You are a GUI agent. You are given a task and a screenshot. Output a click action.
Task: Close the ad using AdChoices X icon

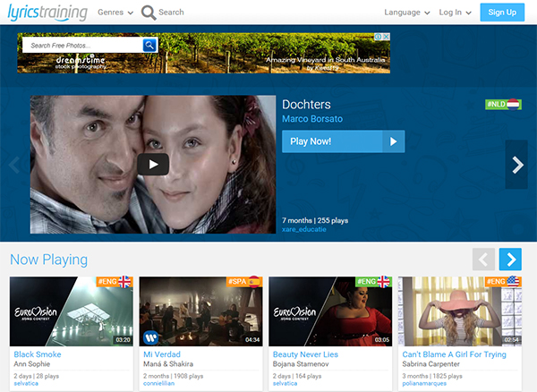tap(387, 38)
